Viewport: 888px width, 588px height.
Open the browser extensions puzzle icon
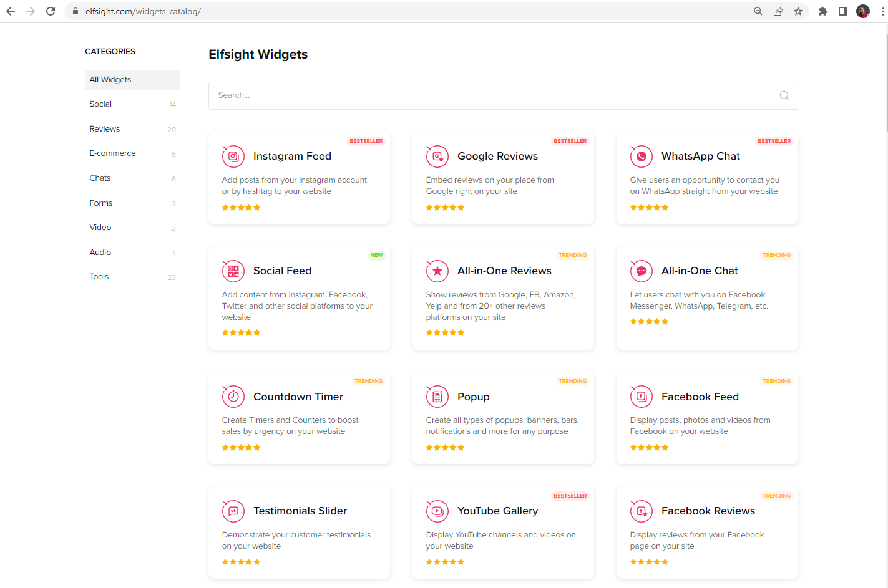coord(823,11)
